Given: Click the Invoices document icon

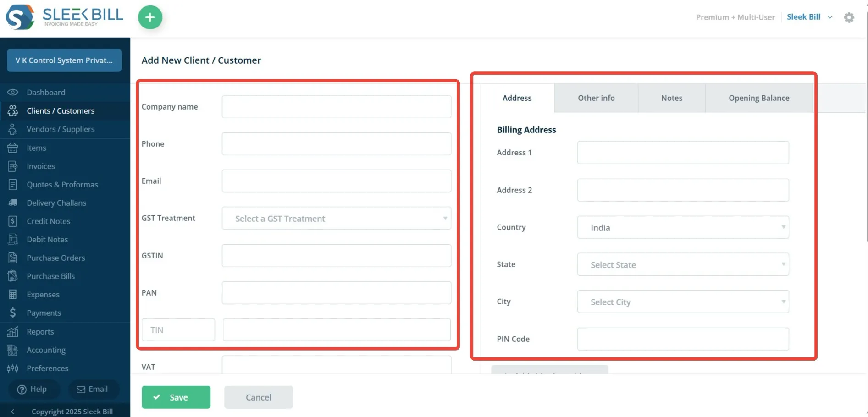Looking at the screenshot, I should (13, 166).
